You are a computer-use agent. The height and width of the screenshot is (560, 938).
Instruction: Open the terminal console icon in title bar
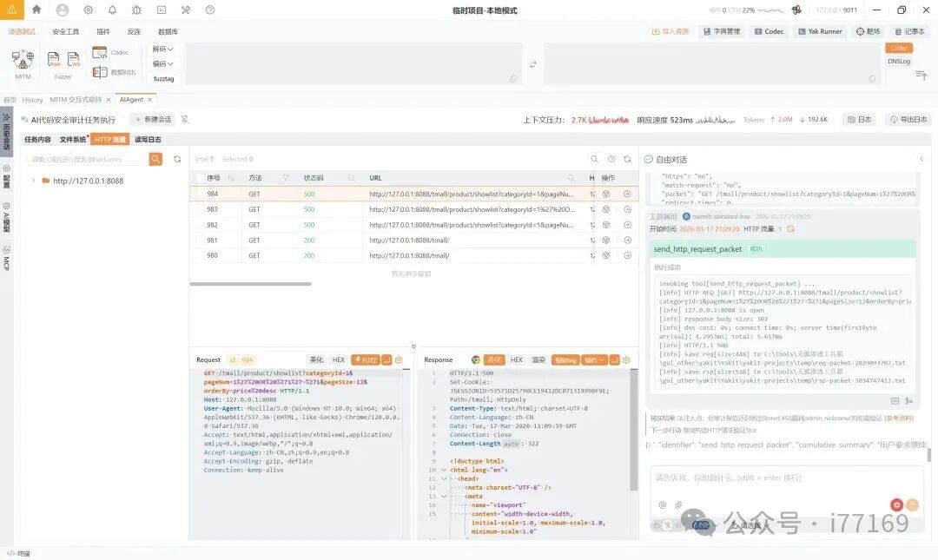pos(162,10)
